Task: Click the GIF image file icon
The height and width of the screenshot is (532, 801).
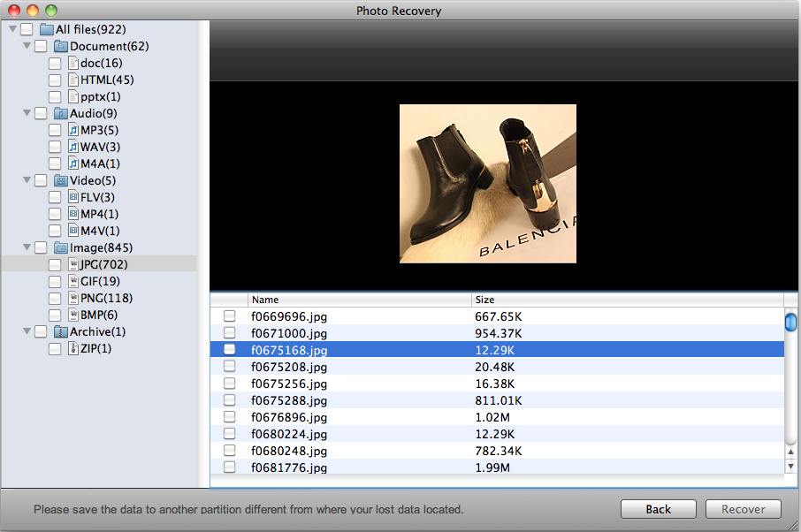Action: (73, 281)
